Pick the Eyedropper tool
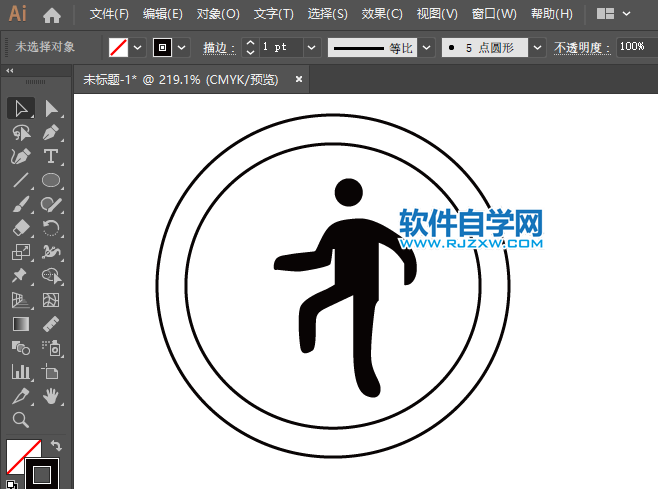Screen dimensions: 658x489 click(x=21, y=396)
